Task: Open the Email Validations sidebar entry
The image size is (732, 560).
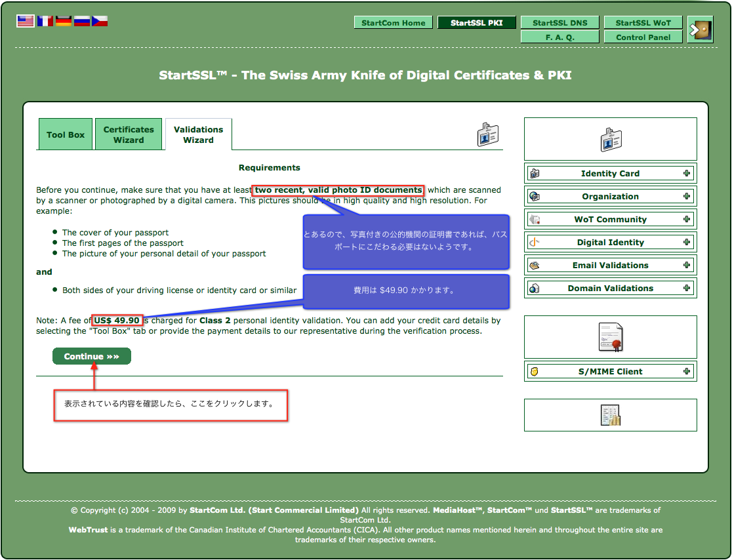Action: 611,265
